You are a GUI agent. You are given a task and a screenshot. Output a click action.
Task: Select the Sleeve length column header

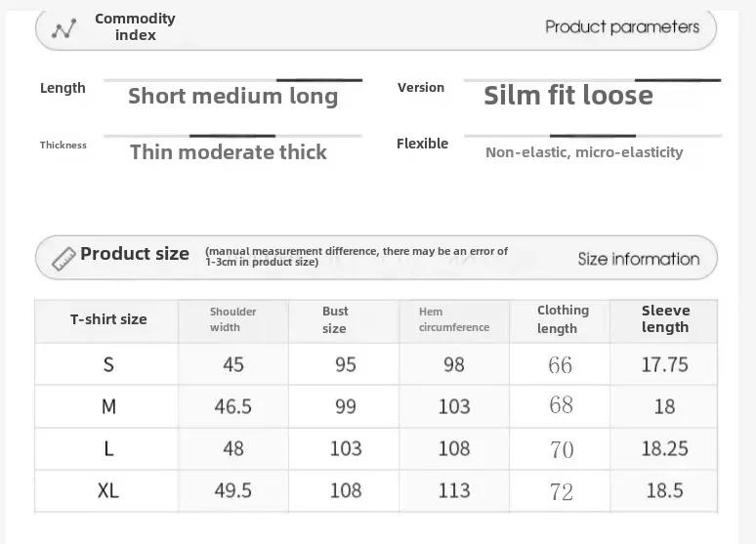click(x=664, y=321)
